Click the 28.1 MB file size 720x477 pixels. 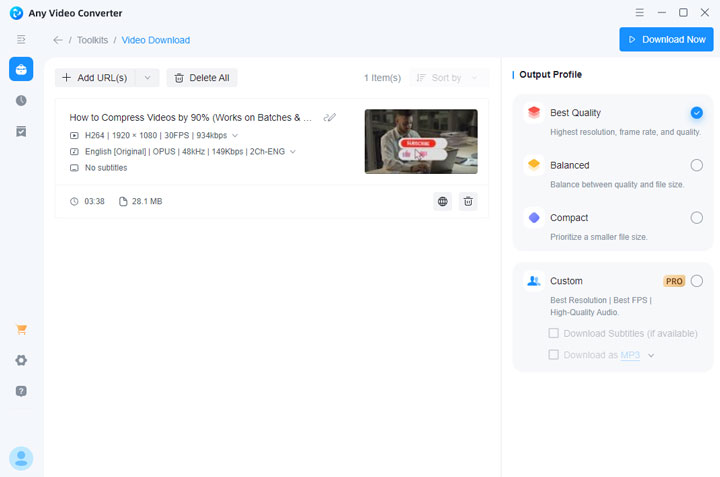click(147, 201)
